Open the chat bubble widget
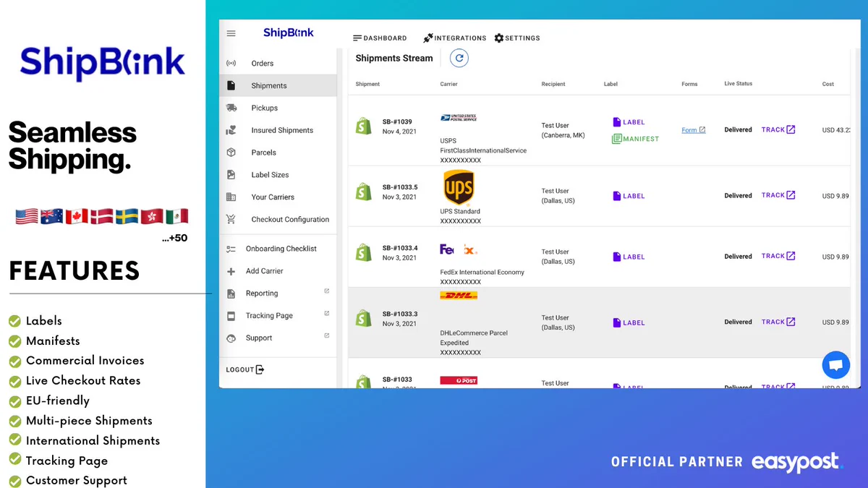 [836, 365]
